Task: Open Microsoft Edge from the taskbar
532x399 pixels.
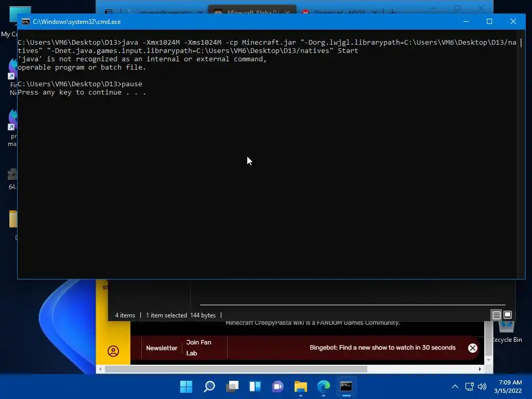Action: pyautogui.click(x=323, y=387)
